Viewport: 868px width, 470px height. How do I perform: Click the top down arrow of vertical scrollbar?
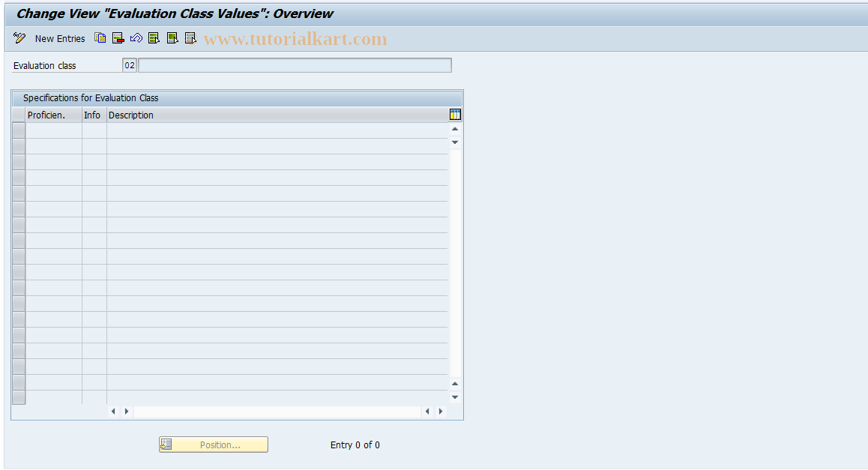pyautogui.click(x=455, y=142)
